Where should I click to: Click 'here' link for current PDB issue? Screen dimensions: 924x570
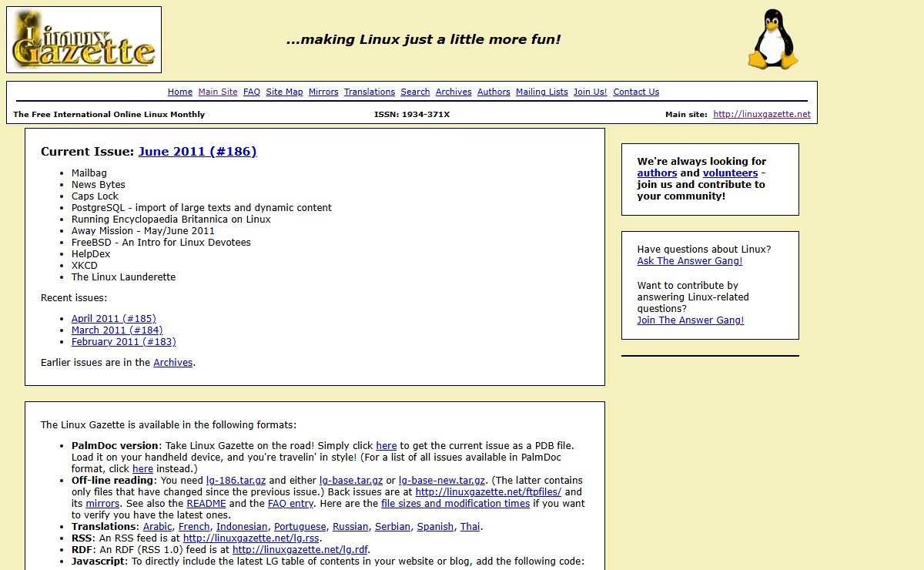[387, 446]
